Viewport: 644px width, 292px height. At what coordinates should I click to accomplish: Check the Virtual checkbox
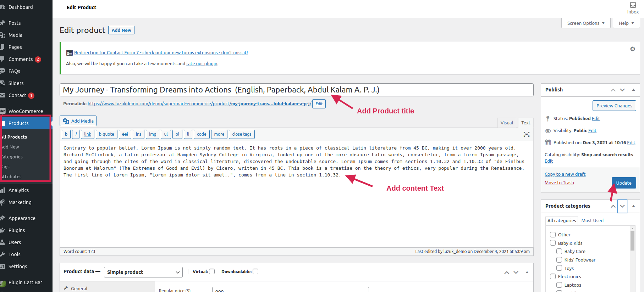(212, 272)
